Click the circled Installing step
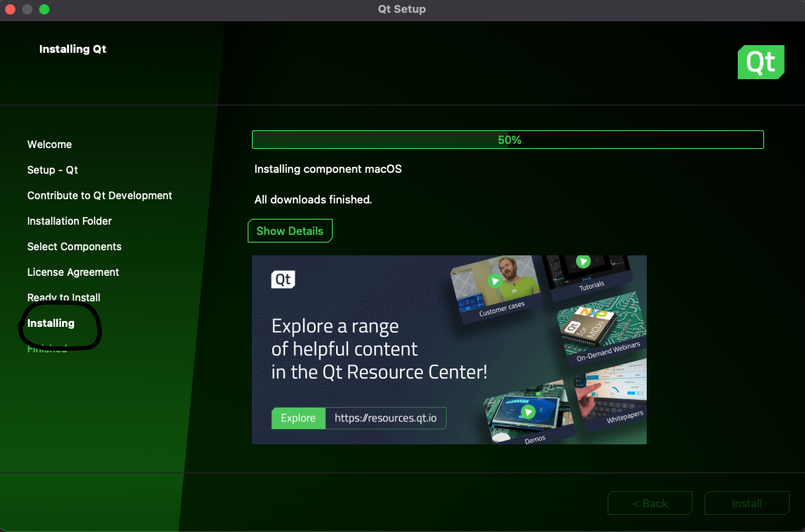Viewport: 805px width, 532px height. point(51,323)
